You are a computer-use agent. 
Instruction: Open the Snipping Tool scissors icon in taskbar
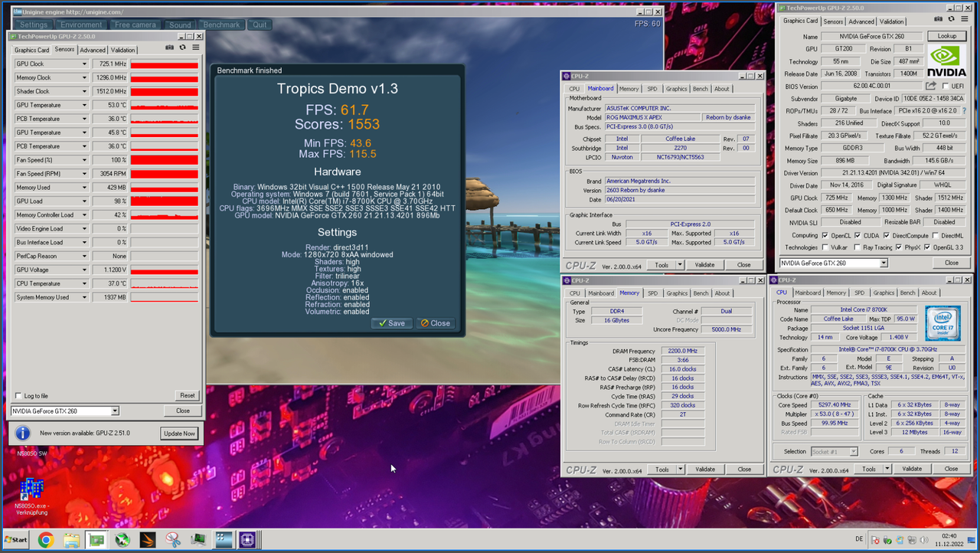pos(173,540)
